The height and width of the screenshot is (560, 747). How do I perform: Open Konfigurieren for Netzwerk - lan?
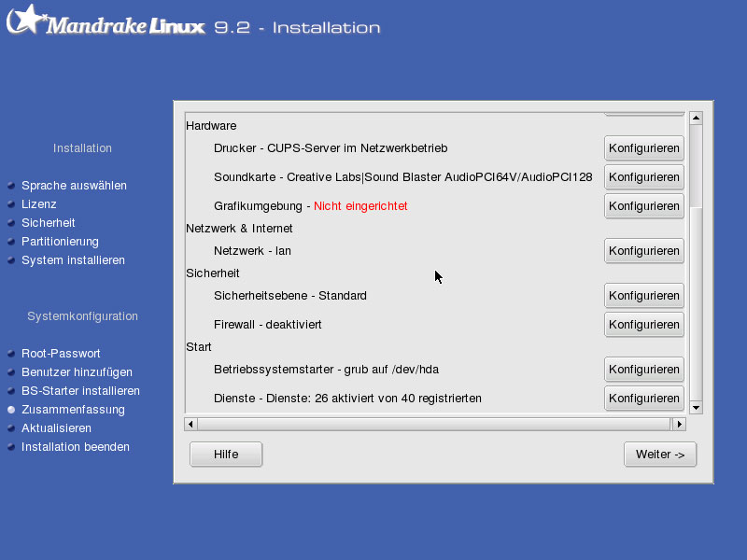643,251
